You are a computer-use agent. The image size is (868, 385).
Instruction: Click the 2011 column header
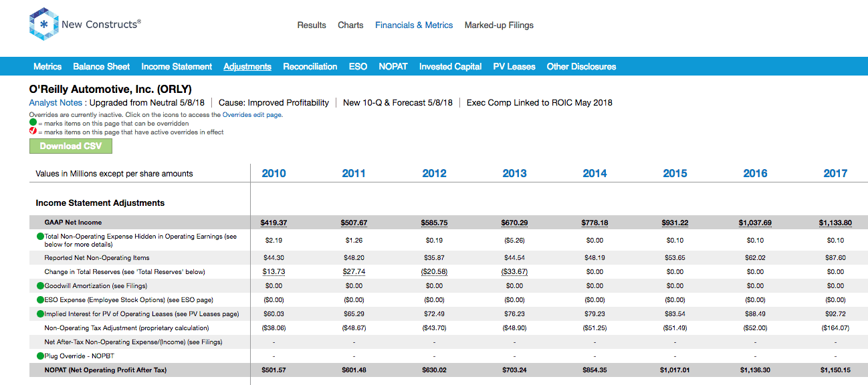tap(354, 173)
